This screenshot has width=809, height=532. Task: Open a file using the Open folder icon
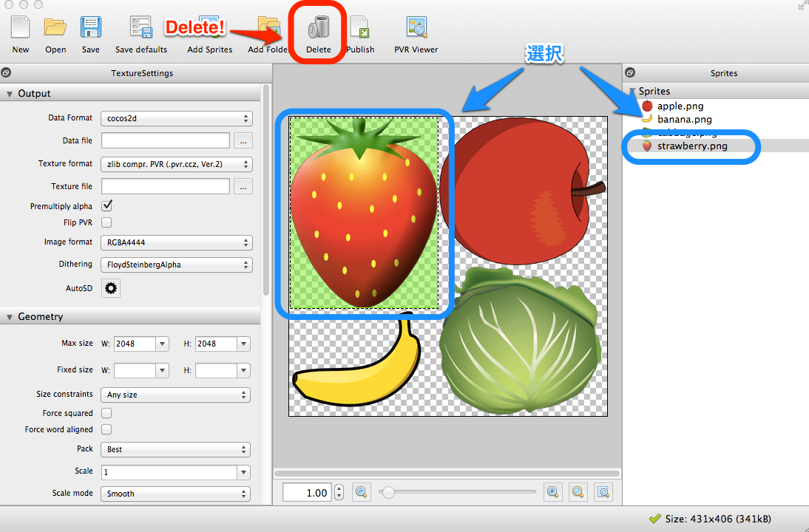click(55, 28)
